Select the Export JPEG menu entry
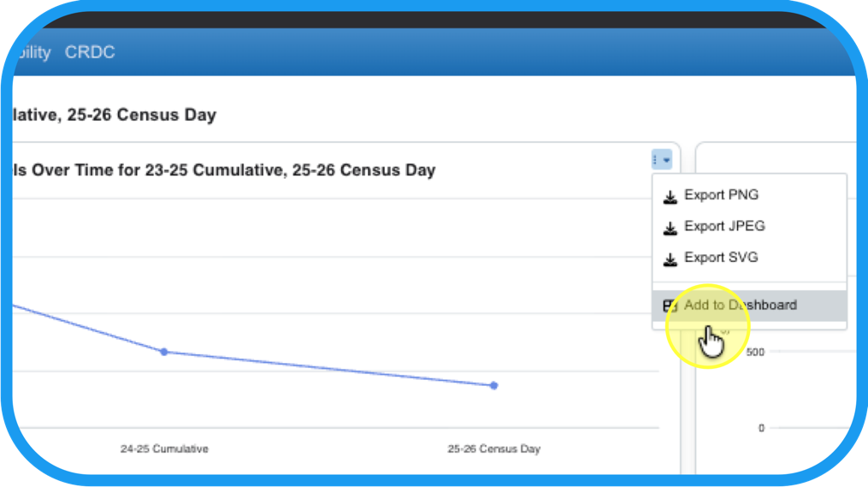This screenshot has width=868, height=487. 724,226
